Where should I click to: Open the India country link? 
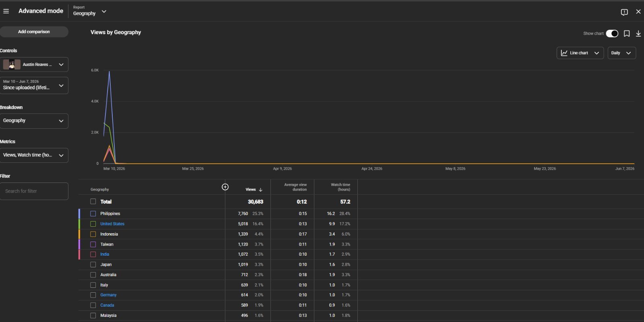105,254
